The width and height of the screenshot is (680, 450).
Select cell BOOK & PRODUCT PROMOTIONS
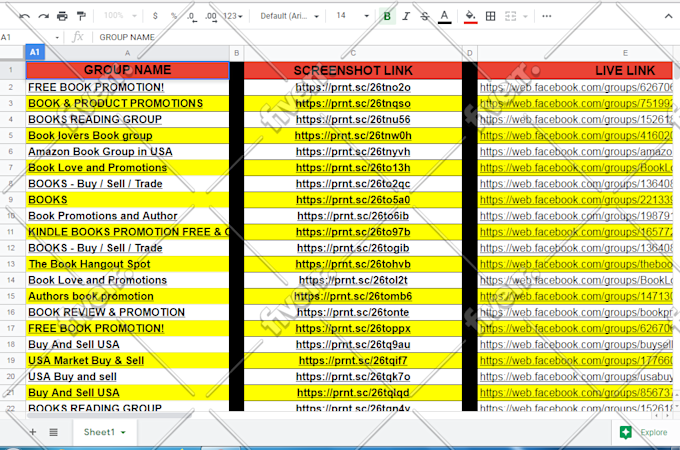point(128,104)
